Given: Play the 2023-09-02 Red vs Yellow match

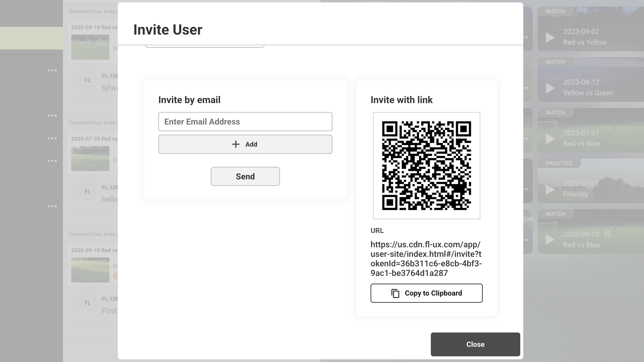Looking at the screenshot, I should pos(550,38).
